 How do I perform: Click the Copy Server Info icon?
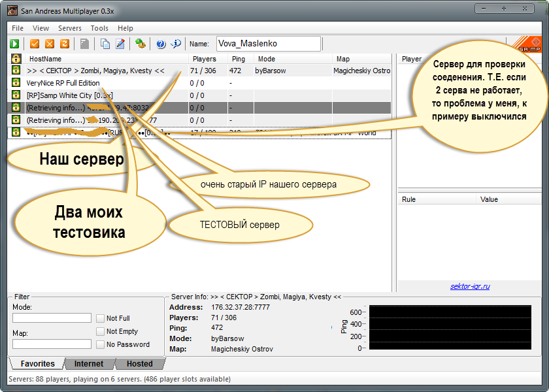coord(105,44)
